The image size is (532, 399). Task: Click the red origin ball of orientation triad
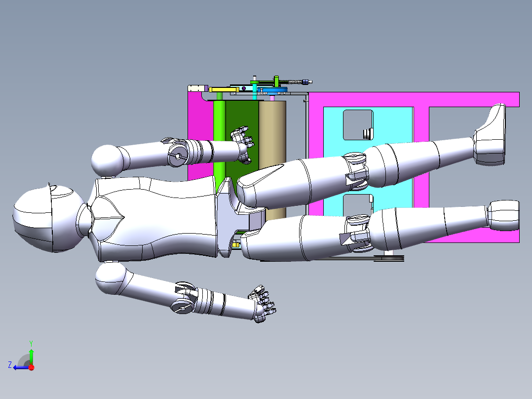tap(32, 367)
